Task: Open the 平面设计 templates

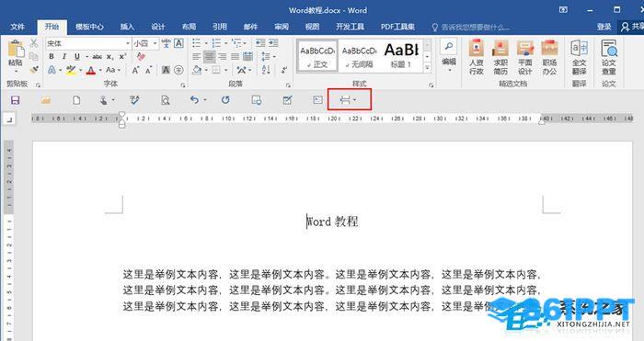Action: (x=525, y=57)
